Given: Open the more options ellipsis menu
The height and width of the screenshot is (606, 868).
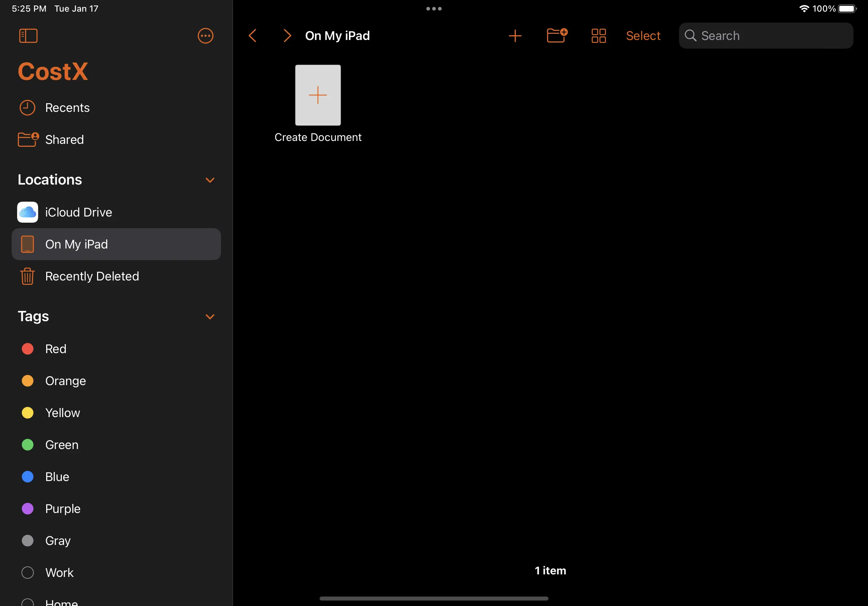Looking at the screenshot, I should (x=205, y=36).
